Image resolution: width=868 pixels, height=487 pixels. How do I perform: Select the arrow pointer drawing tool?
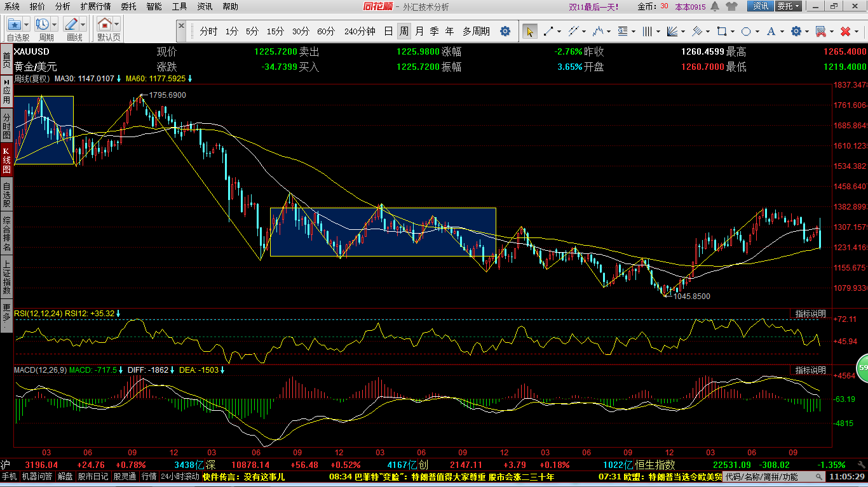(529, 31)
